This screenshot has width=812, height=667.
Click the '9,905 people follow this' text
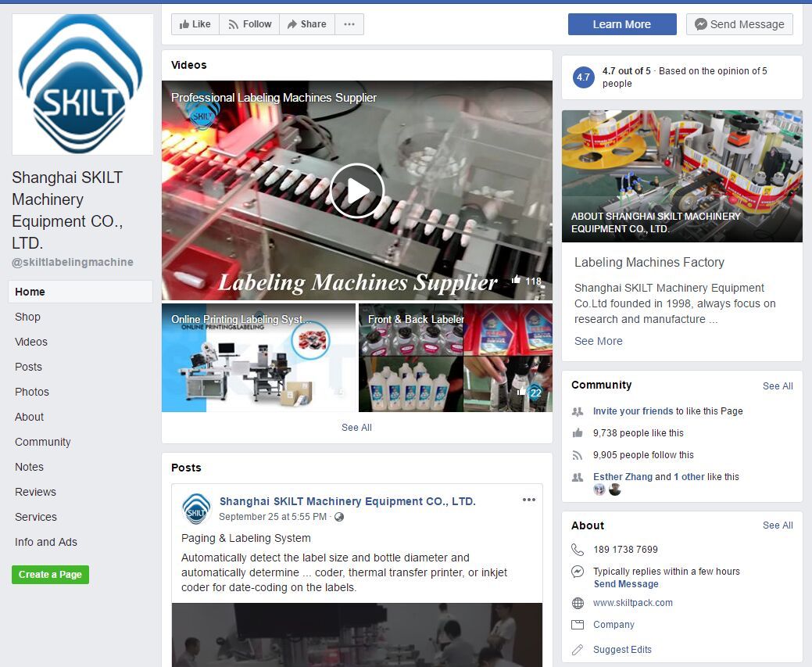(644, 455)
